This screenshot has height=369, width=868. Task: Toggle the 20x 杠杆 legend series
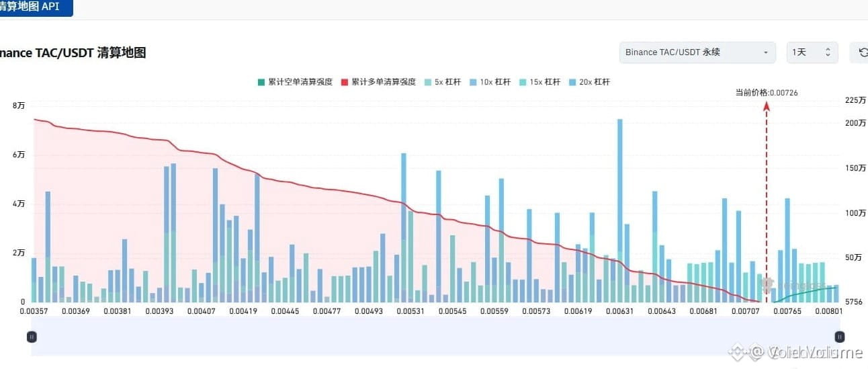point(589,82)
